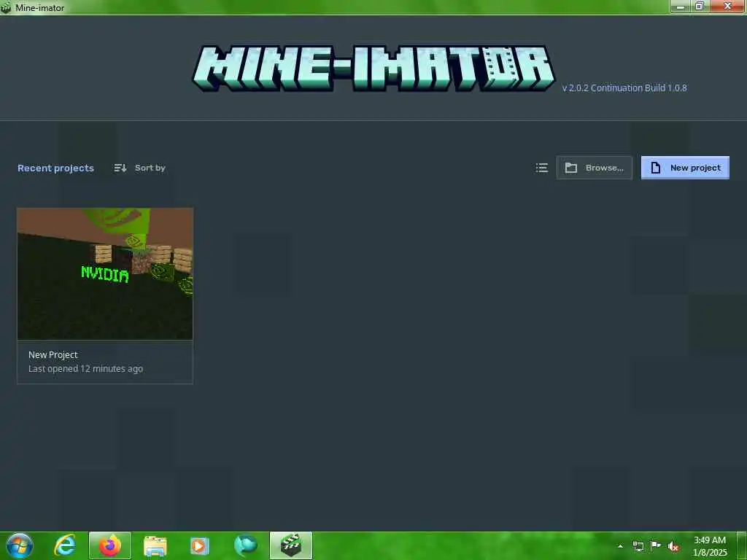Screen dimensions: 747x560
Task: Click the version Continuation Build 1.0.8 text
Action: pos(624,87)
